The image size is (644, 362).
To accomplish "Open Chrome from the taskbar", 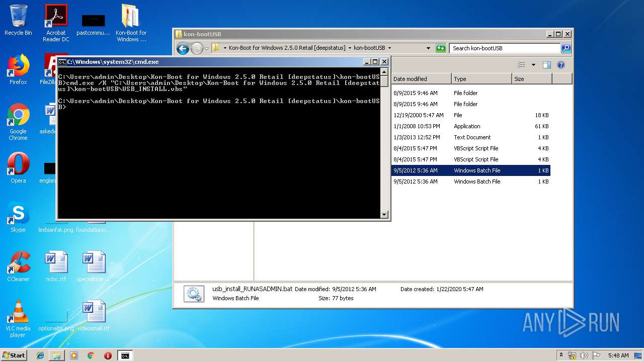I will tap(91, 355).
